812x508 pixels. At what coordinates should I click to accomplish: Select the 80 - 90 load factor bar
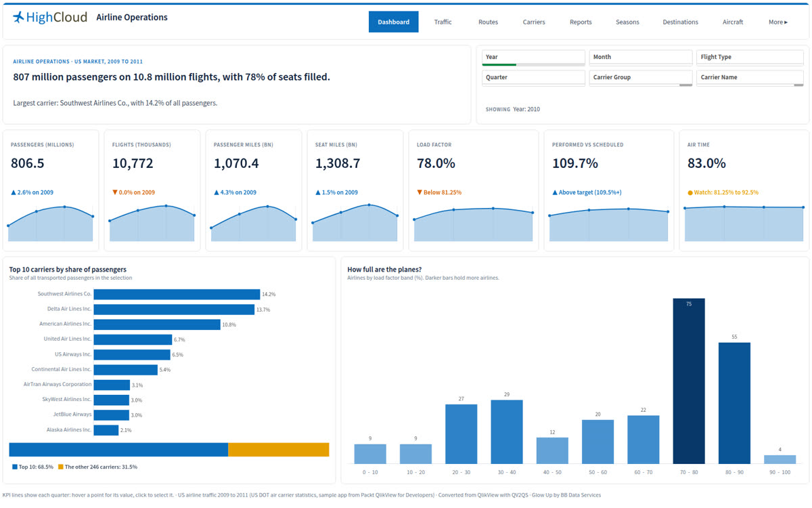tap(735, 403)
